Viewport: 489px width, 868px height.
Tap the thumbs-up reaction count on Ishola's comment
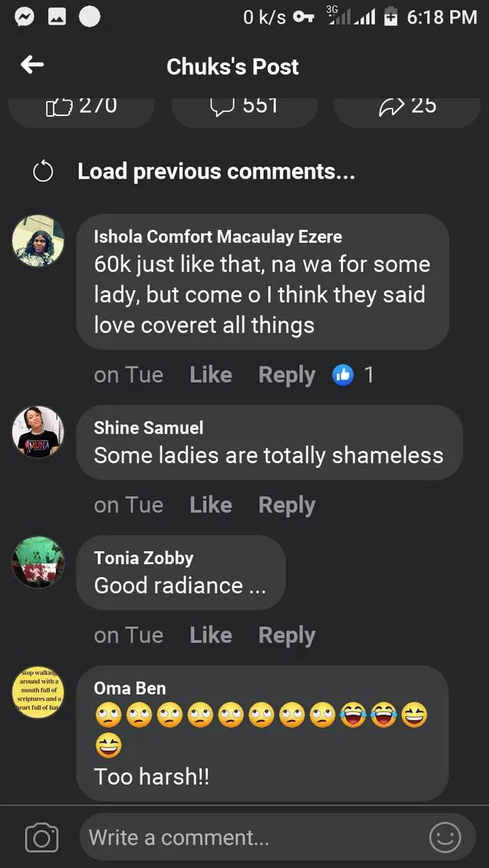(x=353, y=375)
